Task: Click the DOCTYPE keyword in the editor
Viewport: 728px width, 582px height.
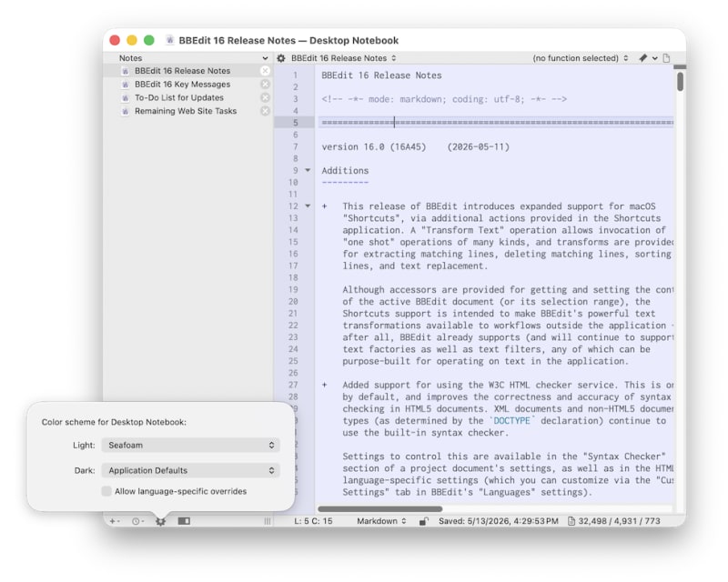Action: click(511, 420)
